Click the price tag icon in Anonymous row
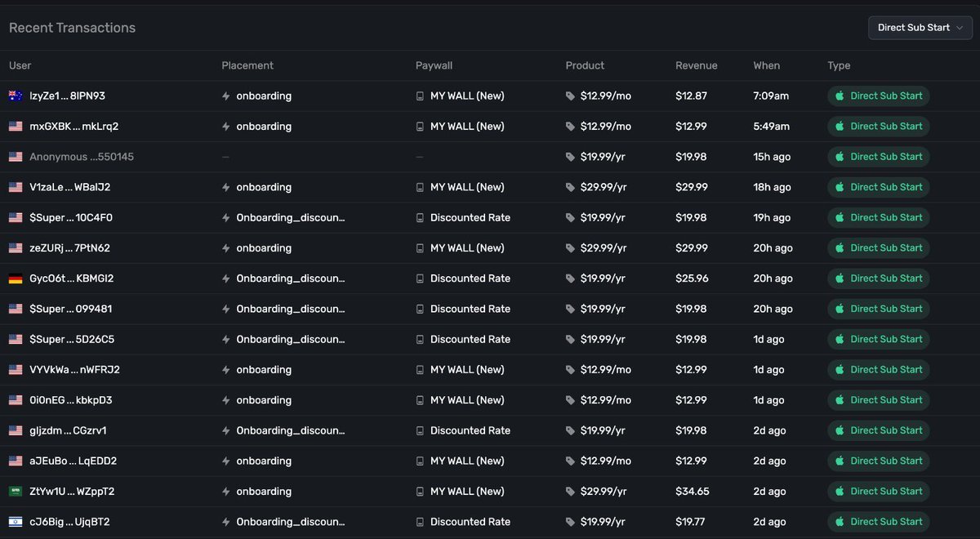Screen dimensions: 980x539 (570, 157)
